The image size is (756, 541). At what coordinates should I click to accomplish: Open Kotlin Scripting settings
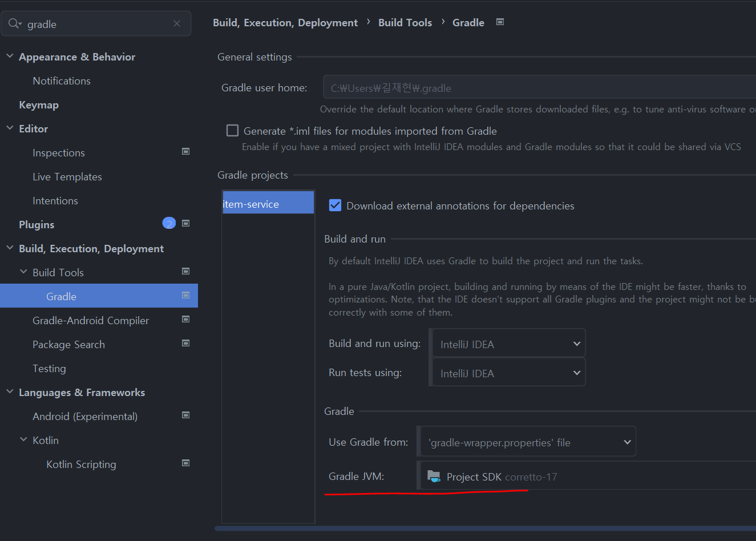[x=81, y=465]
